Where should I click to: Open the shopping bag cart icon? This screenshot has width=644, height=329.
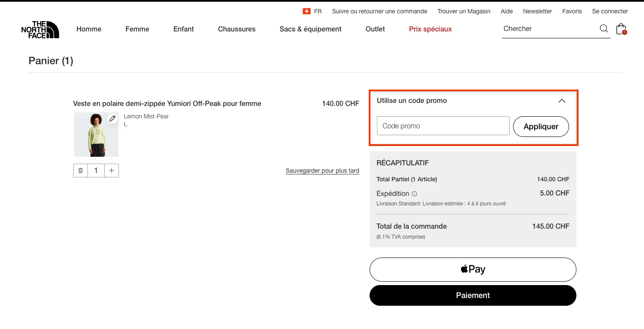pyautogui.click(x=621, y=28)
